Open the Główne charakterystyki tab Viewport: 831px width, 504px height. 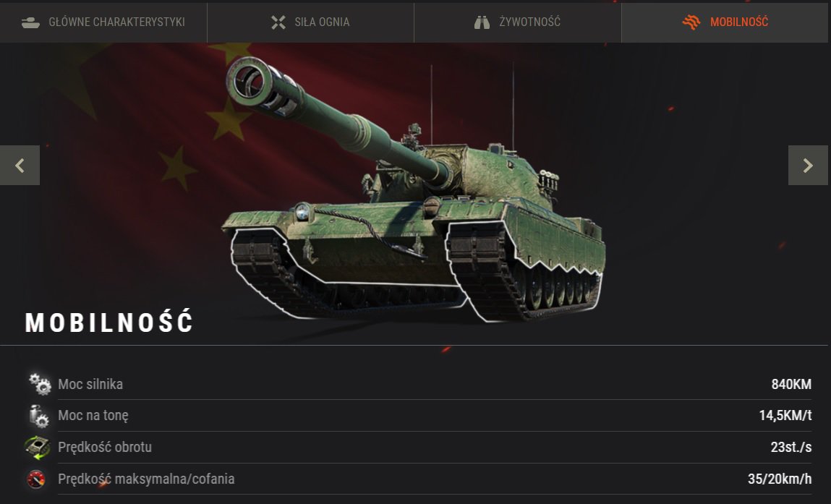coord(103,22)
